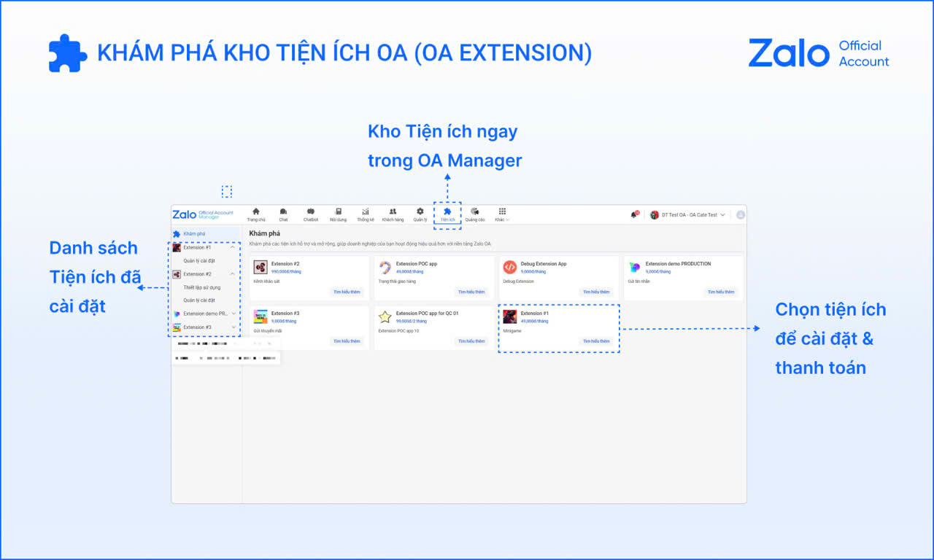Click the Minigame description text
The width and height of the screenshot is (934, 560).
coord(512,331)
